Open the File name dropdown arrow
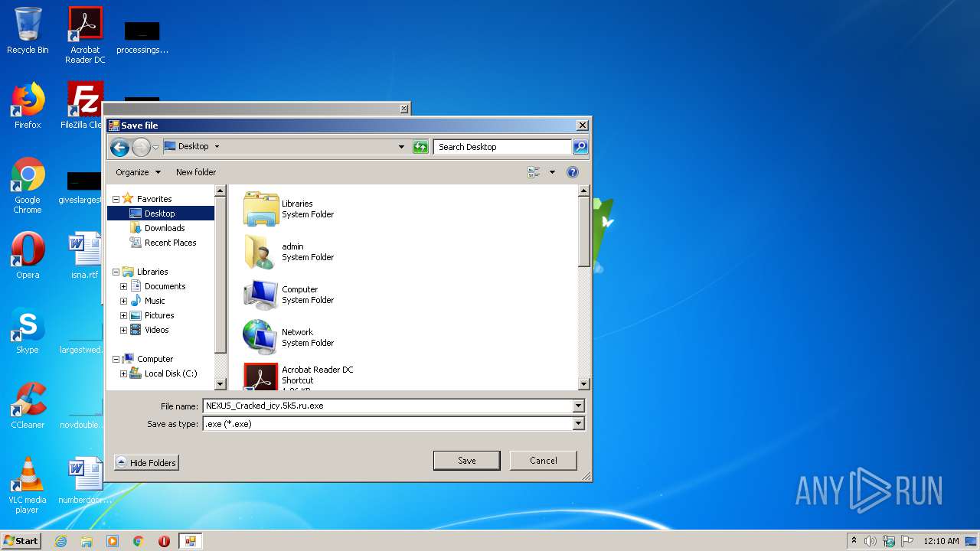Image resolution: width=980 pixels, height=551 pixels. coord(579,406)
